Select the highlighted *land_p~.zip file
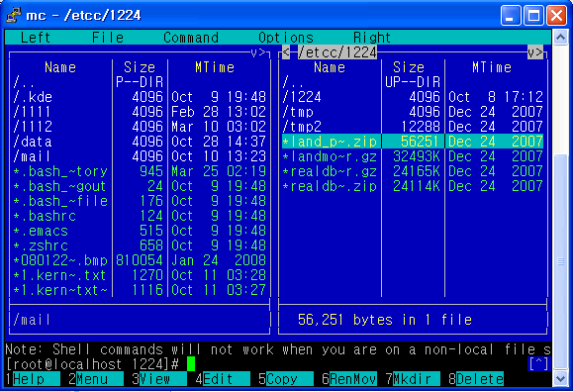The height and width of the screenshot is (392, 573). pos(413,142)
